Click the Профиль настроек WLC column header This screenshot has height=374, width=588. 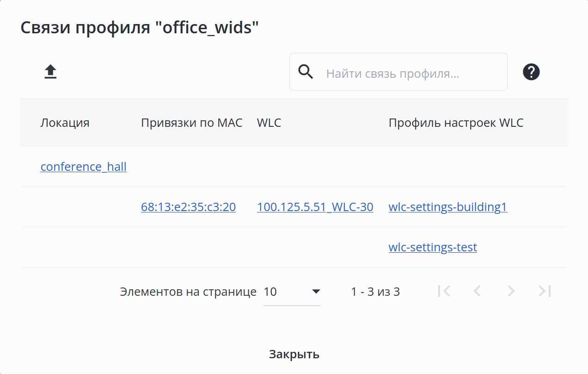coord(456,123)
